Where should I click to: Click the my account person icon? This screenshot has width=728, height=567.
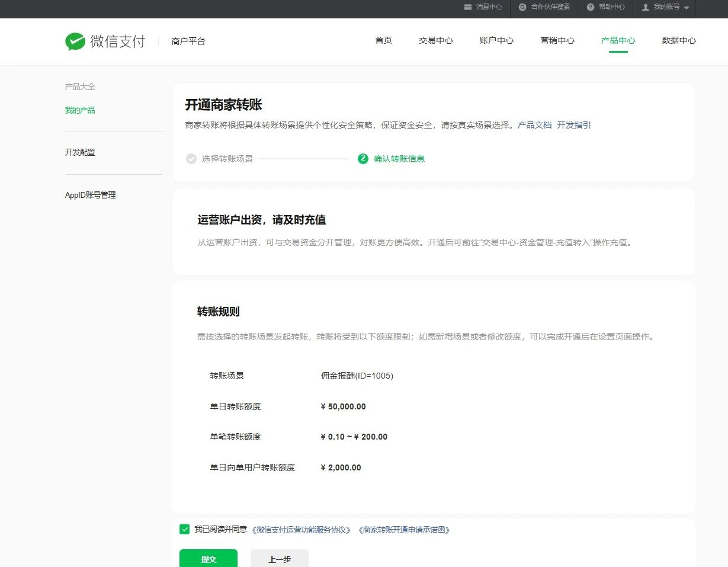coord(646,7)
